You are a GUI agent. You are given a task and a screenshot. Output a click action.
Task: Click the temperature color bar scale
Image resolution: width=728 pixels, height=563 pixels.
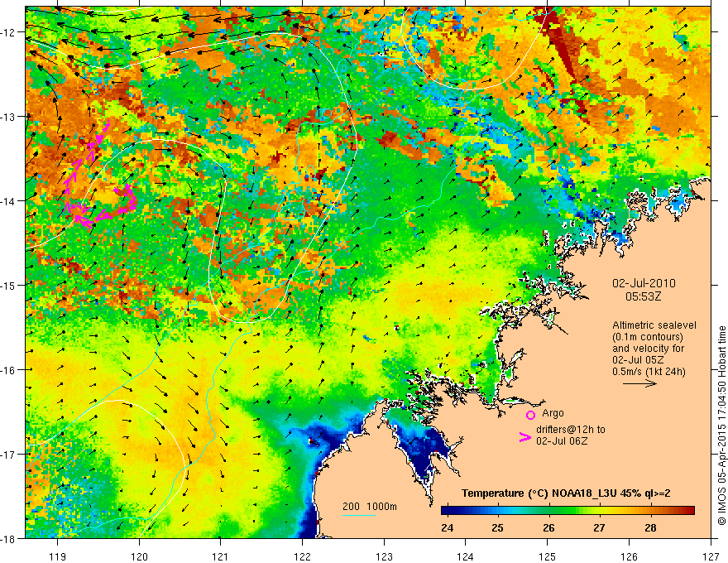coord(568,510)
